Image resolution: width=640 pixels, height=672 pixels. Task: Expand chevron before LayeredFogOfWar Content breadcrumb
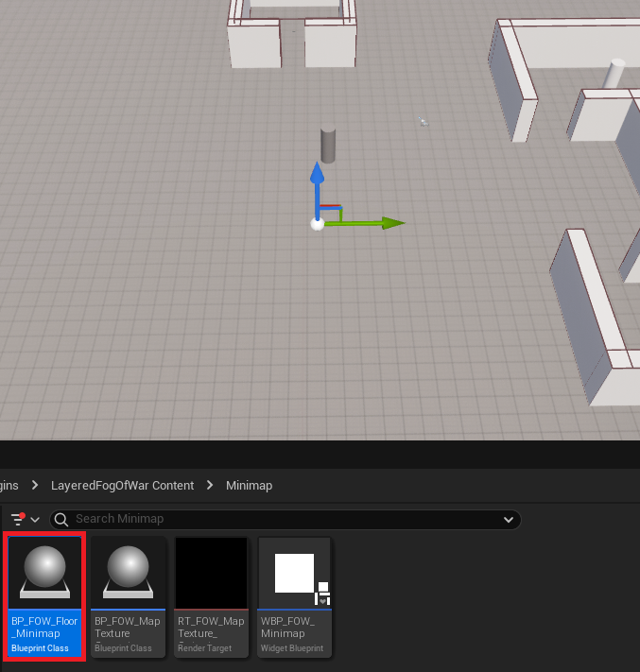point(35,485)
